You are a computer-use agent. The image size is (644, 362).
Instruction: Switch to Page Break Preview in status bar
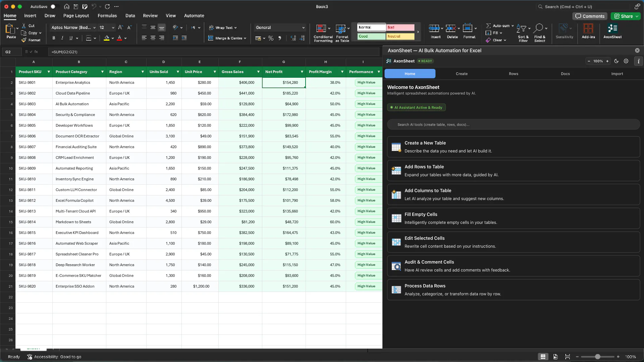pos(568,357)
